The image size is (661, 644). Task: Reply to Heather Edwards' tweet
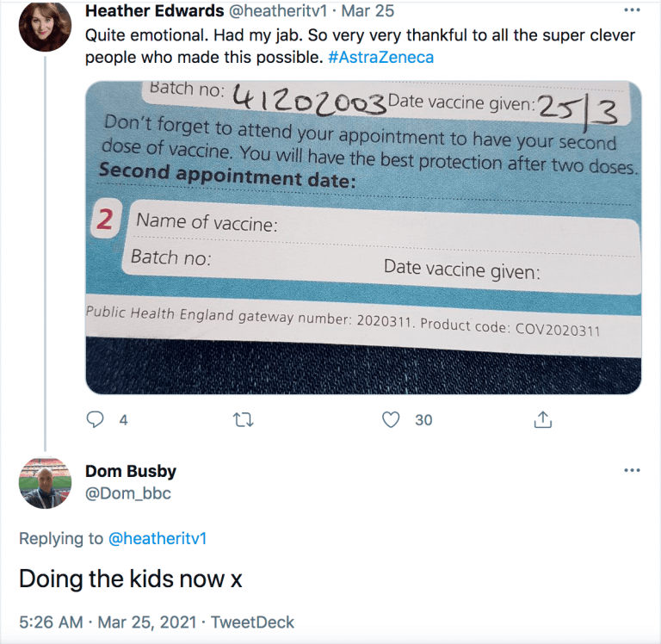click(96, 419)
